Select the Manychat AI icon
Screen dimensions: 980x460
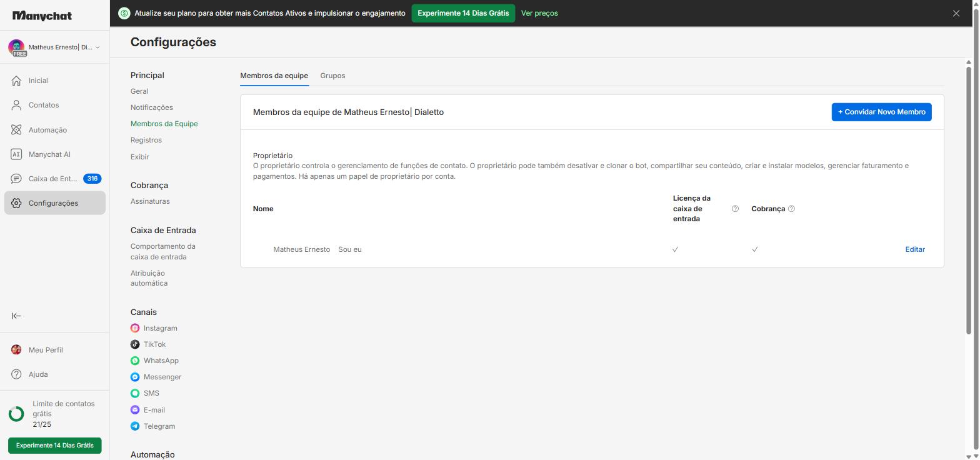tap(16, 154)
